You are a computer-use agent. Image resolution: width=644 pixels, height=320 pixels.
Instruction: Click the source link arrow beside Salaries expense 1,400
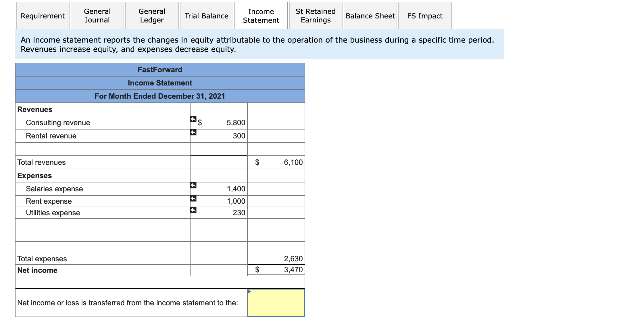[x=193, y=185]
